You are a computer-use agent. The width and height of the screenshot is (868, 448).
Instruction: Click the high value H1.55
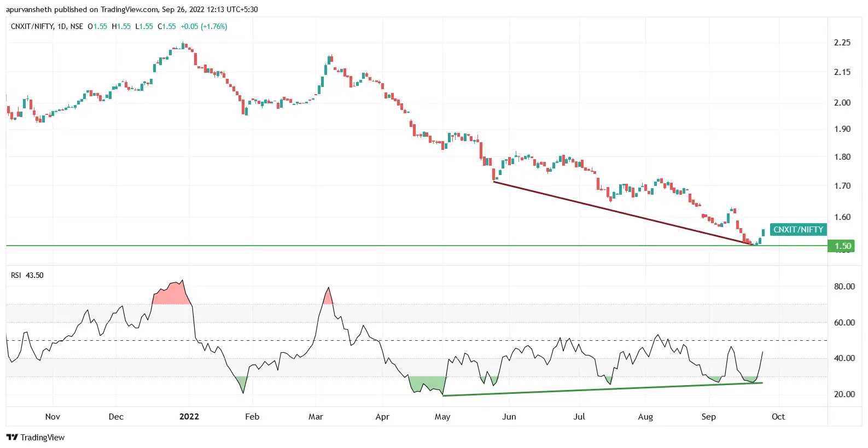121,26
